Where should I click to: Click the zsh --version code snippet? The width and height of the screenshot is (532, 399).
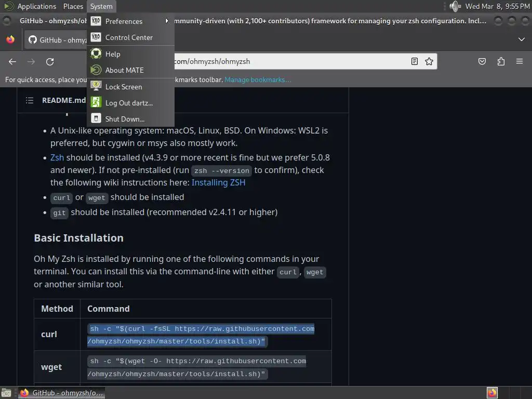(221, 170)
